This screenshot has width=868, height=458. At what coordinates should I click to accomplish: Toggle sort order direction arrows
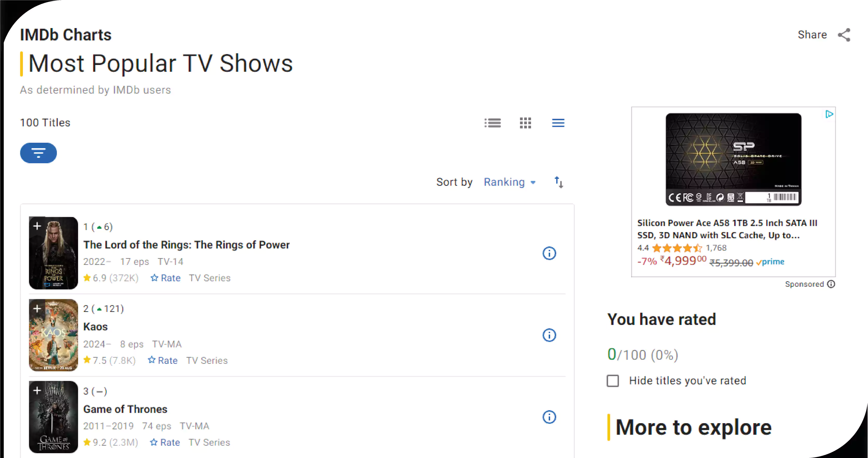(x=559, y=182)
